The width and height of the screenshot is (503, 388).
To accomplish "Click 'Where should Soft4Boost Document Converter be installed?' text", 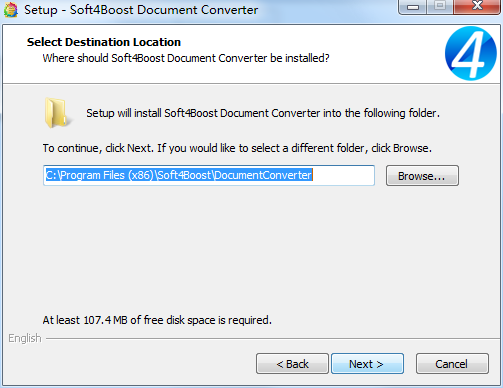I will click(x=186, y=58).
